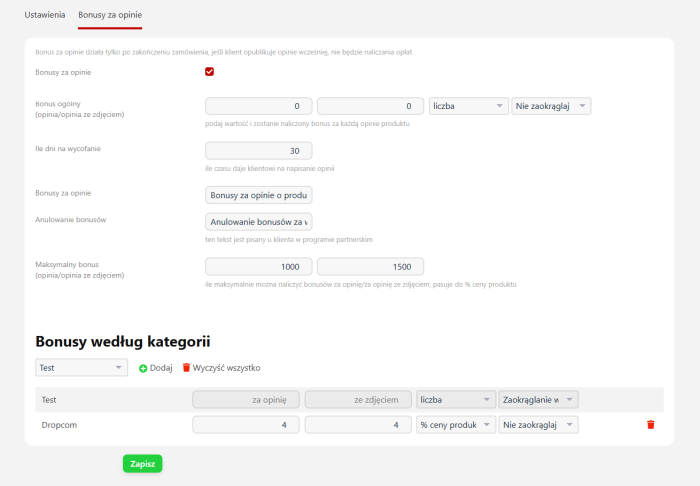Expand Dropcom row 'Nie zaokrąglaj' dropdown
Viewport: 700px width, 486px height.
pos(538,425)
